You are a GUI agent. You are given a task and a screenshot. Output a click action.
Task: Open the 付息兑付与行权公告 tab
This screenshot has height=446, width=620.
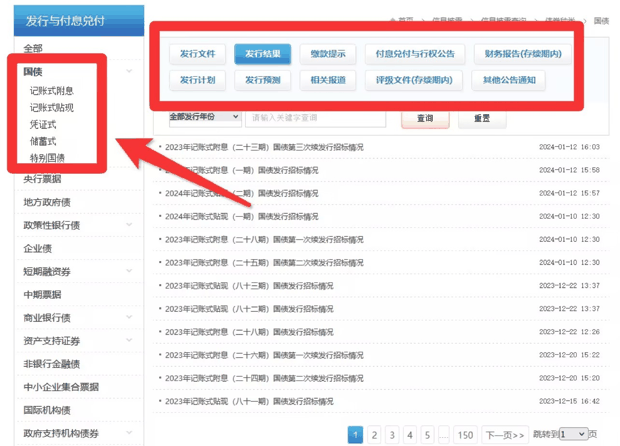pos(415,54)
